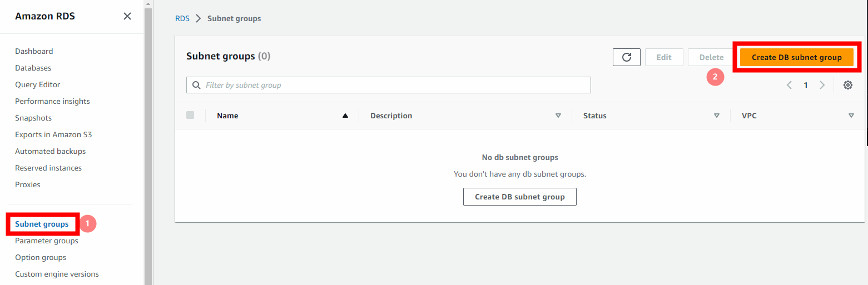Select Subnet groups in sidebar
The image size is (868, 285).
click(x=42, y=224)
